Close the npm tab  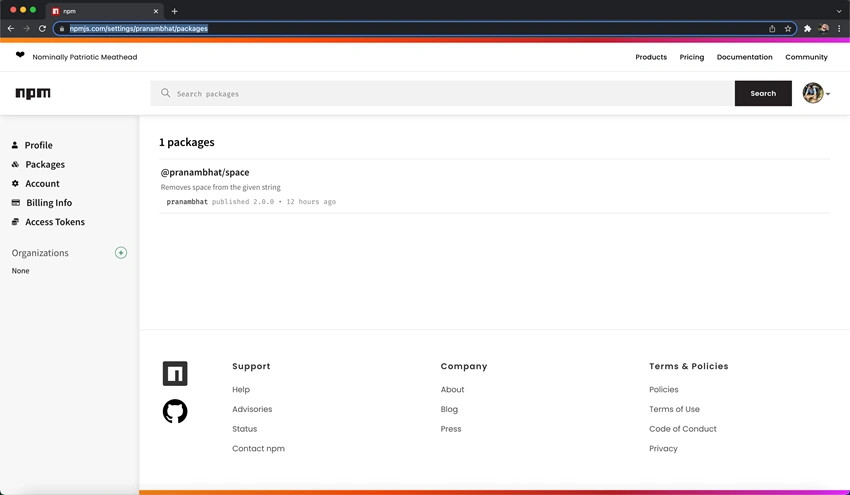point(156,11)
